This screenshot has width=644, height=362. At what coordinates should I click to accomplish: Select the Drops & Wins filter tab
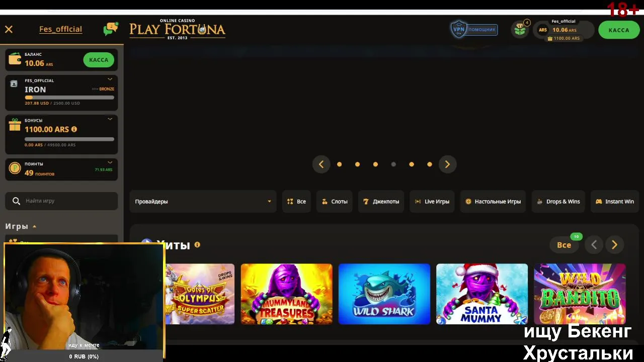pyautogui.click(x=558, y=202)
